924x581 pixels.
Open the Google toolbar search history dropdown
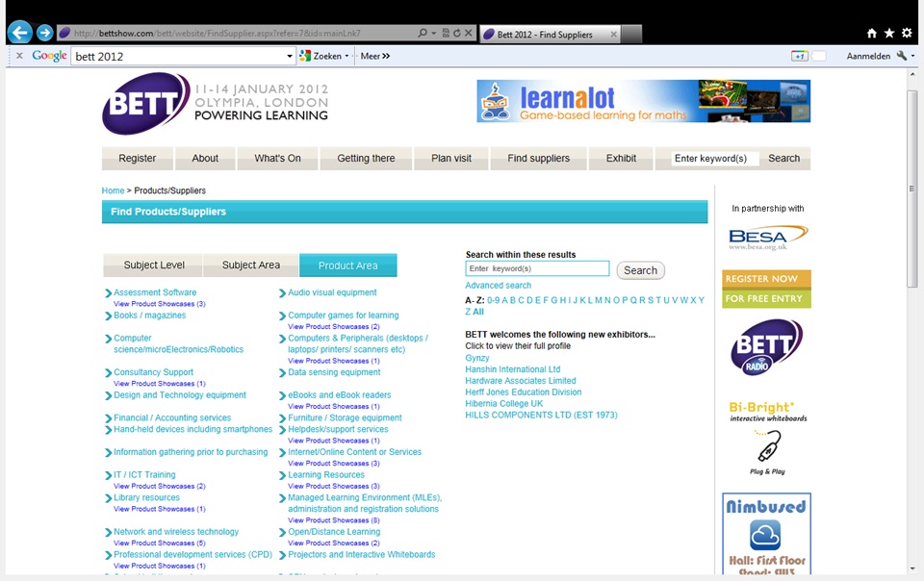[x=290, y=56]
